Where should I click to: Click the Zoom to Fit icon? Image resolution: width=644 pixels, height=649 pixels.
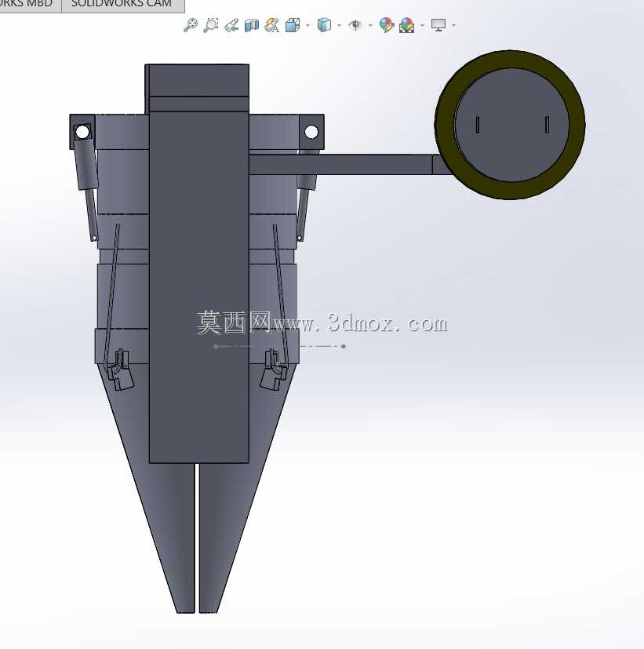pyautogui.click(x=191, y=25)
